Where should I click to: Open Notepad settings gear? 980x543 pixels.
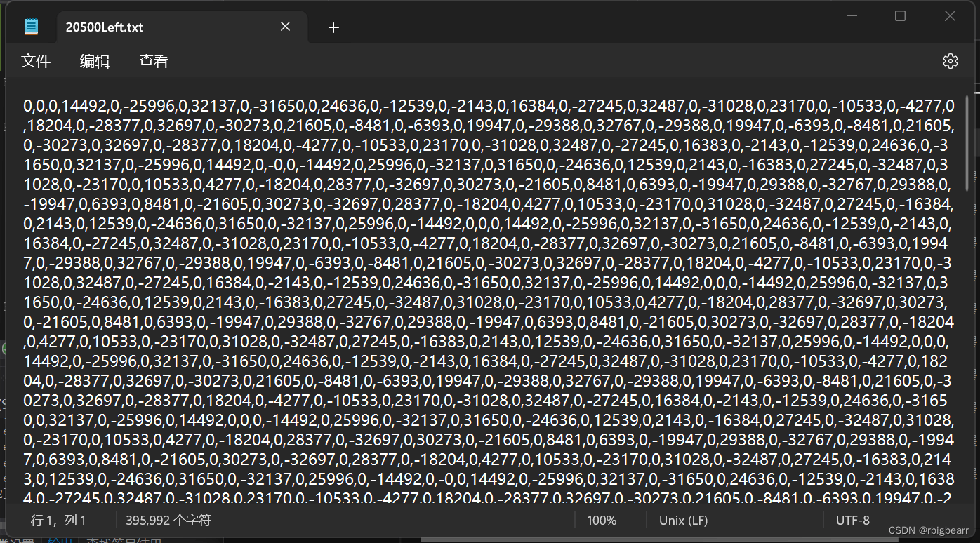pos(950,61)
